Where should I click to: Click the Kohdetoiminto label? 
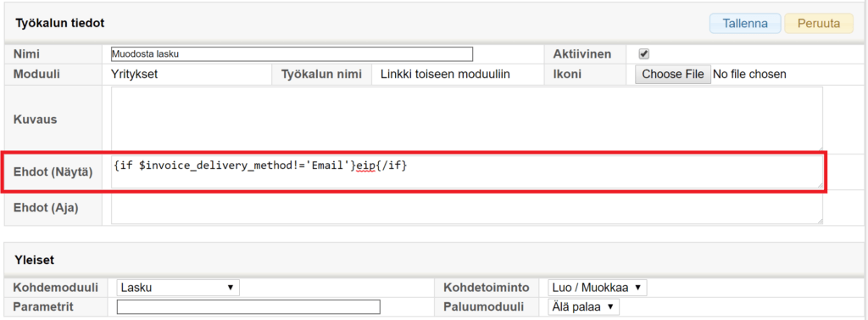click(x=487, y=288)
